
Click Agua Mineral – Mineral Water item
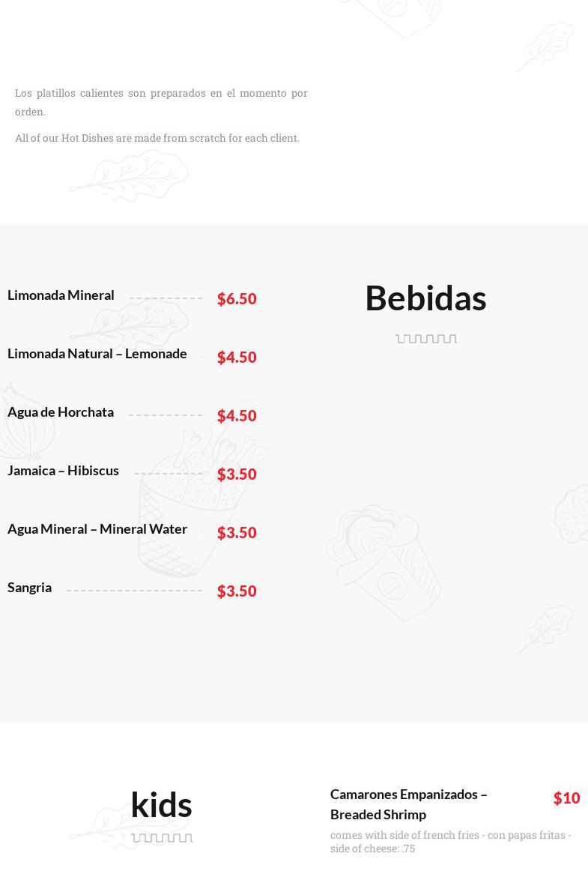[97, 529]
